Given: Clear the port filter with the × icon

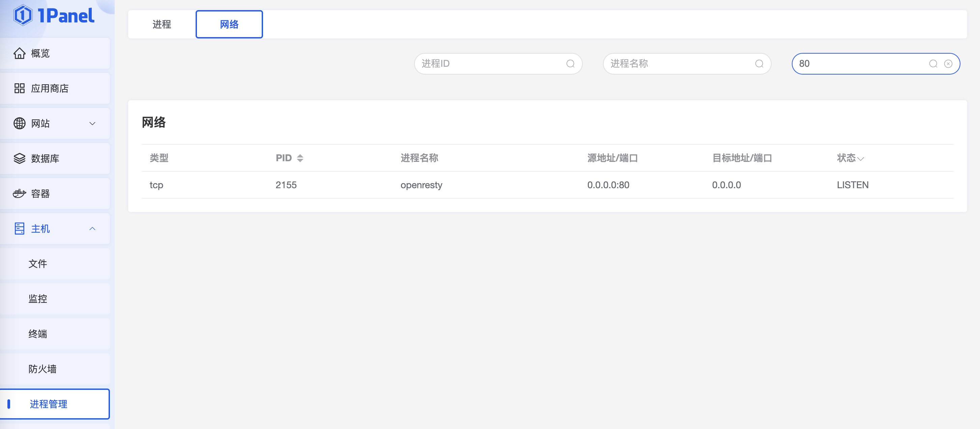Looking at the screenshot, I should 948,64.
